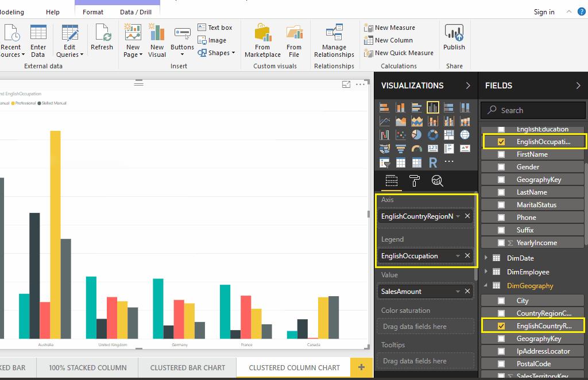Pick the Map globe visualization
The image size is (588, 380).
(x=465, y=135)
